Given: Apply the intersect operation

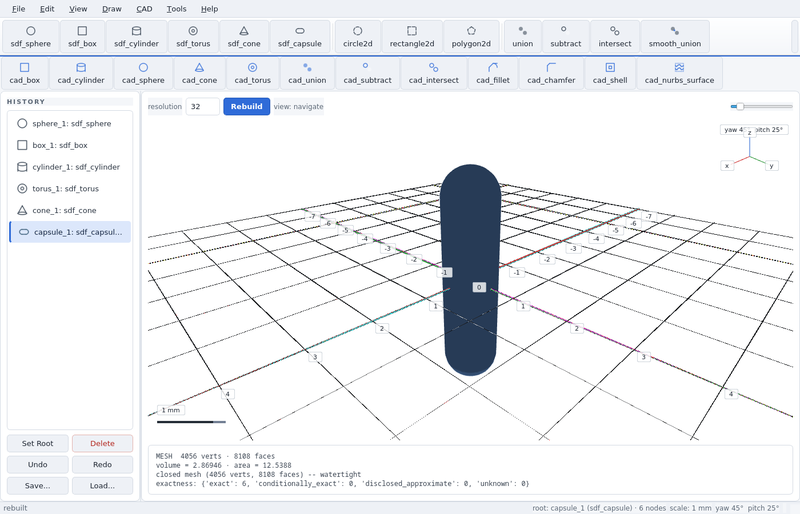Looking at the screenshot, I should (614, 37).
